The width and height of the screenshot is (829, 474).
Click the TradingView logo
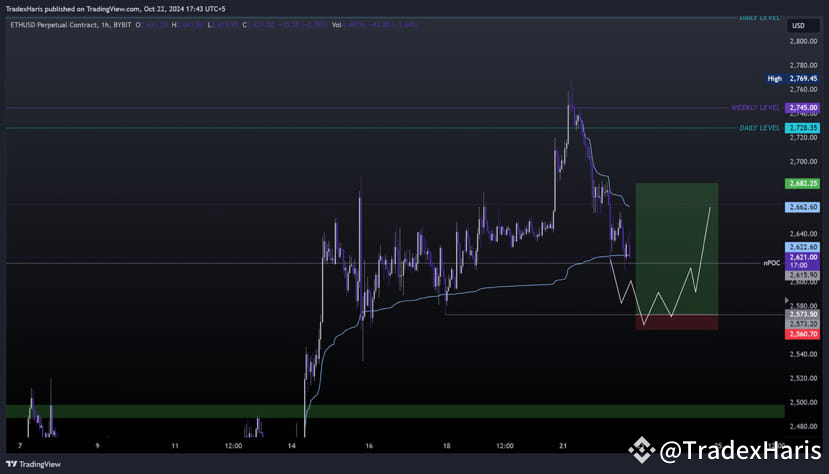point(33,464)
